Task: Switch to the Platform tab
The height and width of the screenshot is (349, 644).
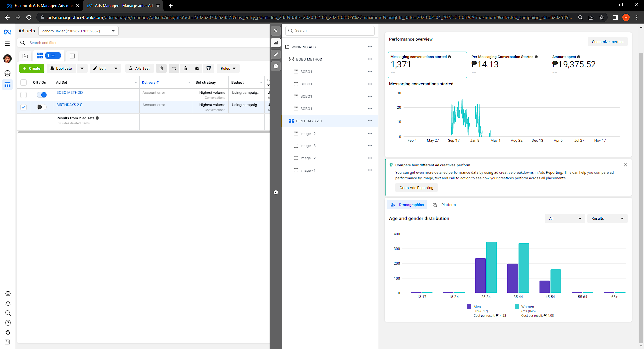Action: pyautogui.click(x=444, y=205)
